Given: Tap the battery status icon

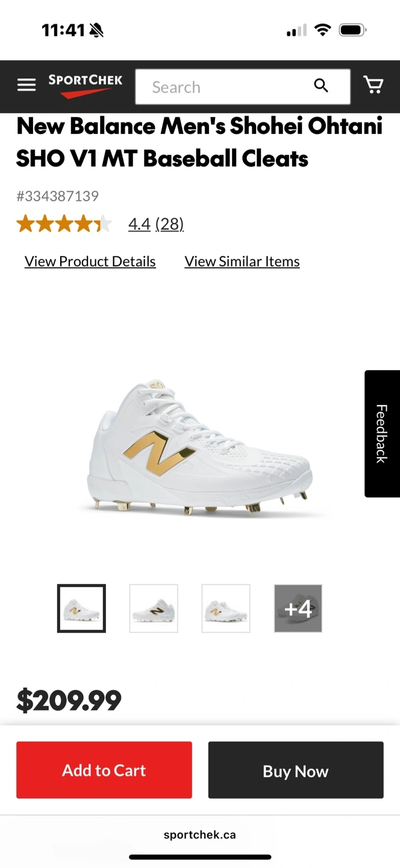Looking at the screenshot, I should point(352,30).
